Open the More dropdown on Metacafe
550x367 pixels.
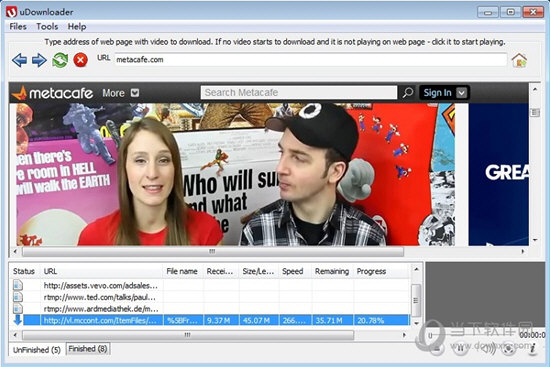pos(135,93)
